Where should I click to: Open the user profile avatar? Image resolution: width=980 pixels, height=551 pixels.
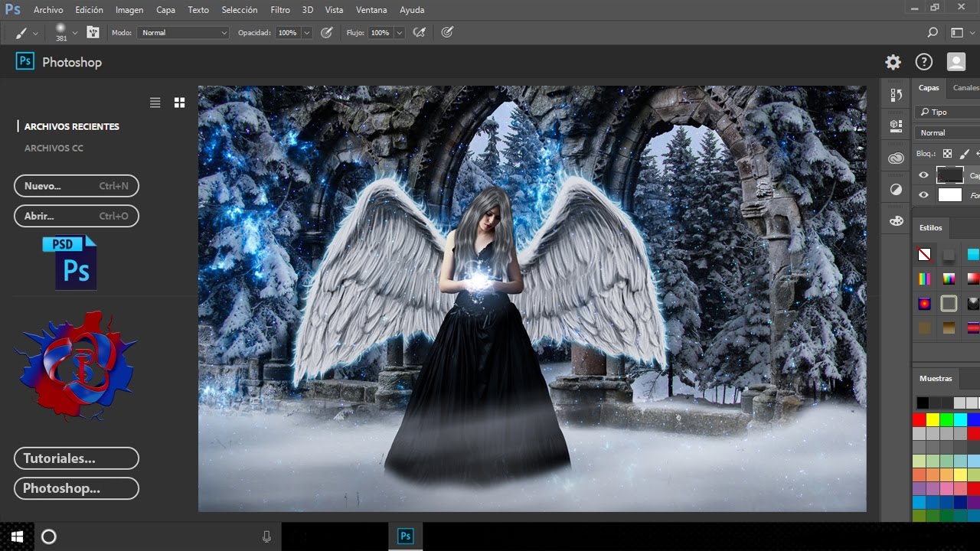click(x=956, y=62)
